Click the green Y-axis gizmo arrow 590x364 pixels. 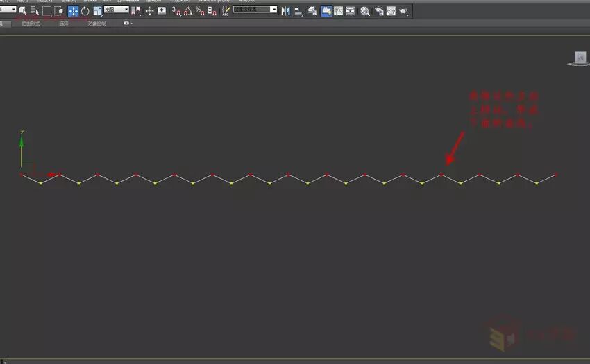click(22, 142)
